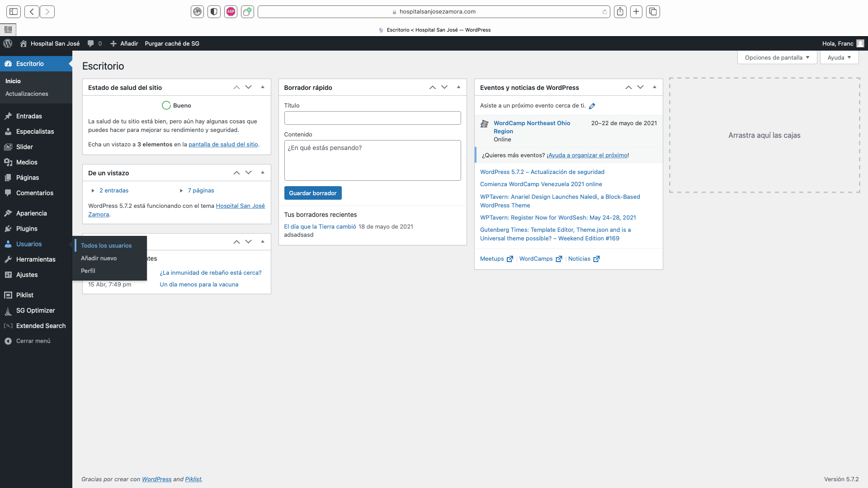Open pantalla de salud del sitio link

tap(223, 145)
